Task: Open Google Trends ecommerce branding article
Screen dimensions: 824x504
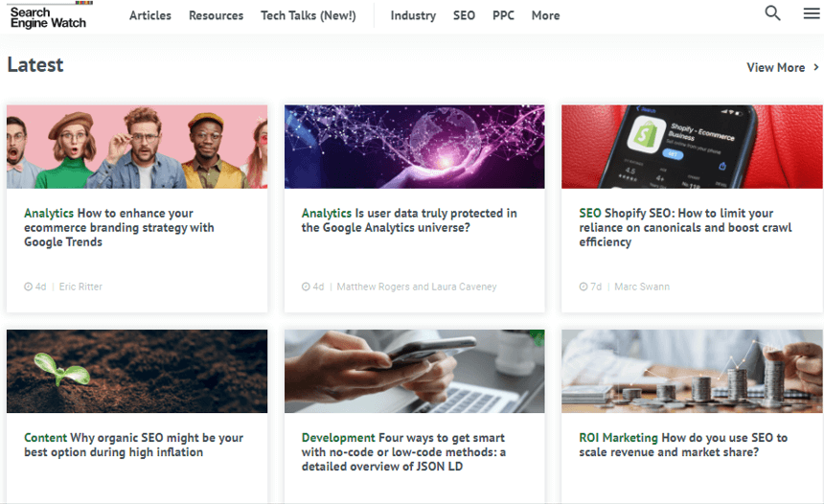Action: (119, 227)
